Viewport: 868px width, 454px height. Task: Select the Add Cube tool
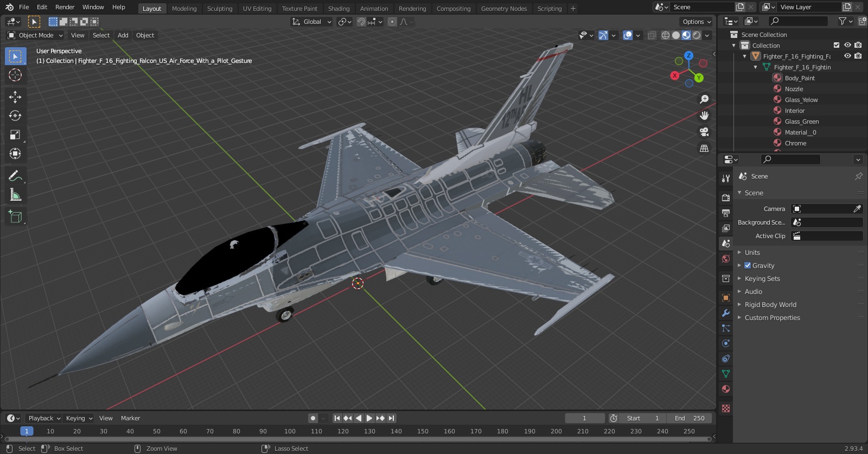(15, 217)
